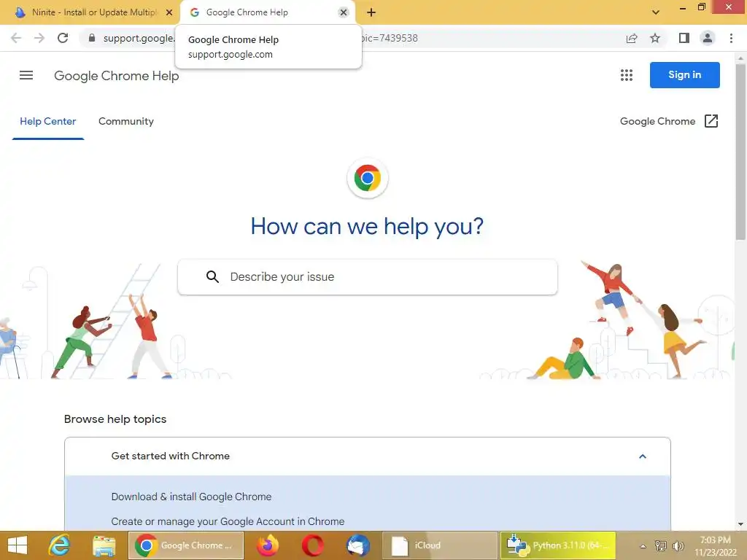Click the Chrome logo above the heading
The image size is (747, 560).
(x=368, y=178)
